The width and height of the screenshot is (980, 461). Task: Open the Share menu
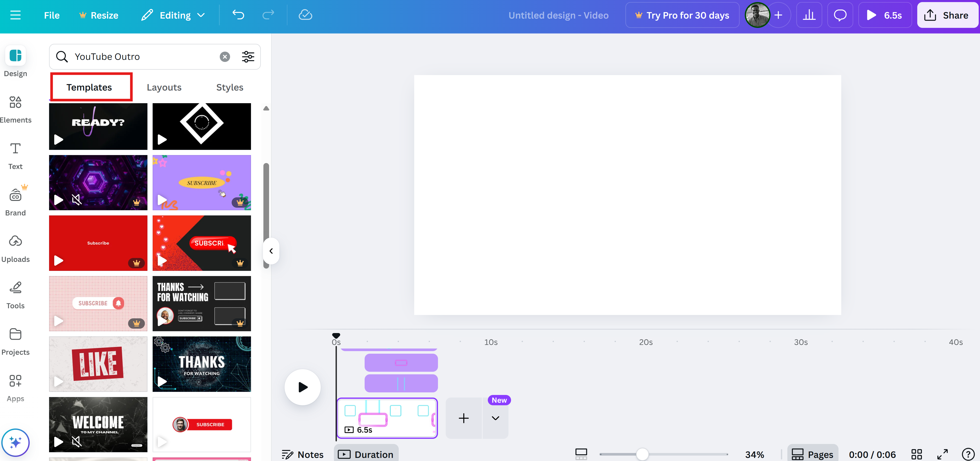[947, 15]
